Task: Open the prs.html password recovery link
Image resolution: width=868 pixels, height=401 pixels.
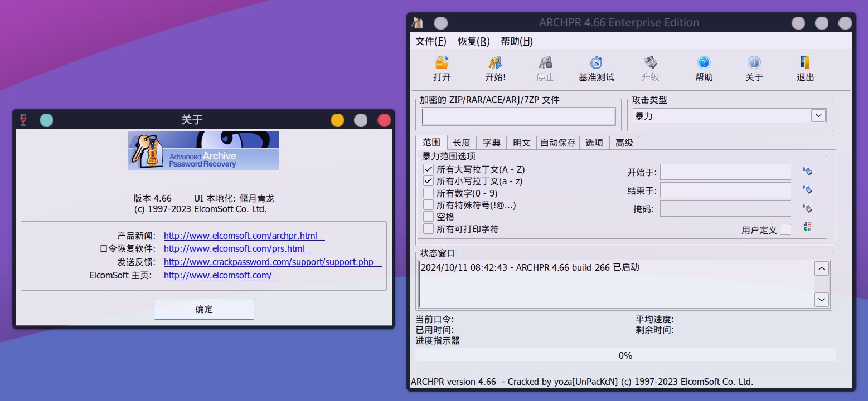Action: click(x=237, y=249)
